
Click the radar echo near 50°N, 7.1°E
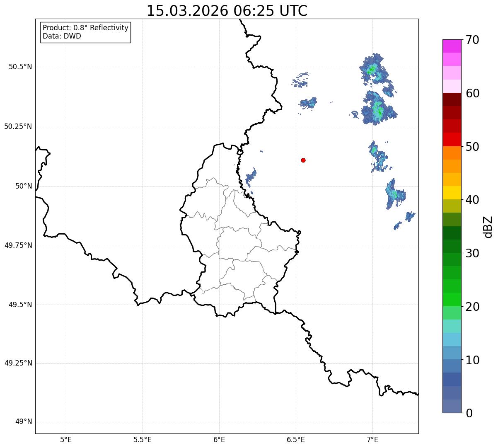(x=395, y=194)
